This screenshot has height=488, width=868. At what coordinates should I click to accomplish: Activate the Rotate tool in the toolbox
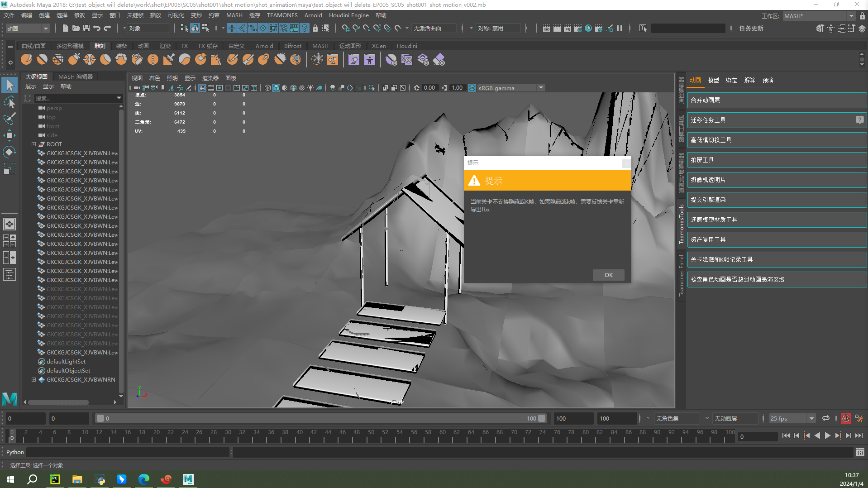point(9,152)
